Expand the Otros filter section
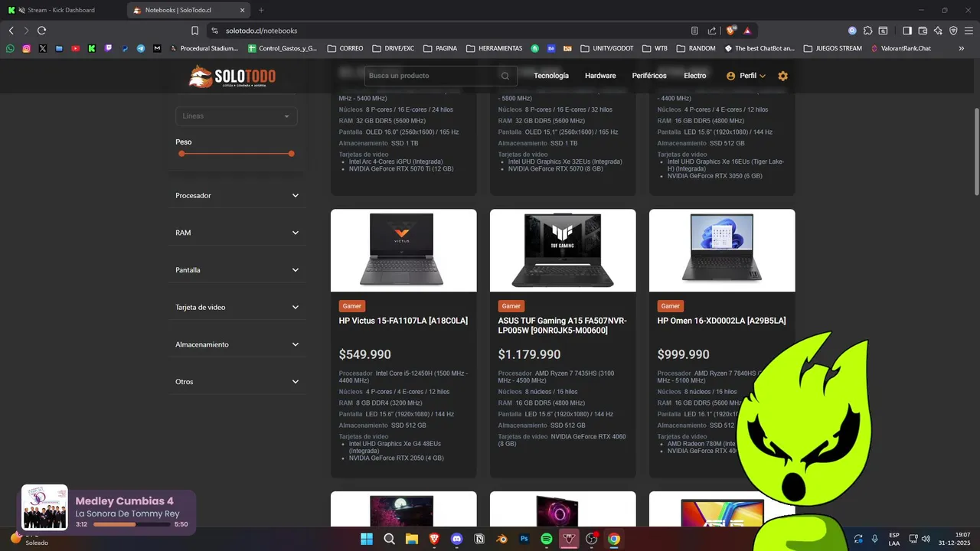The width and height of the screenshot is (980, 551). [x=237, y=382]
